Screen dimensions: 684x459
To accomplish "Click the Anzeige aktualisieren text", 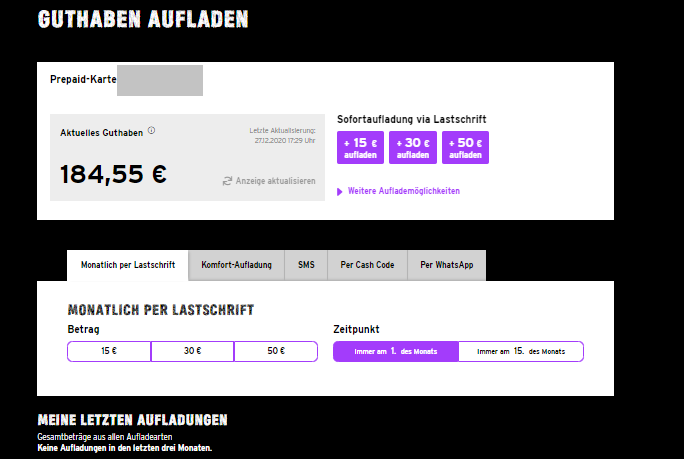I will coord(275,181).
